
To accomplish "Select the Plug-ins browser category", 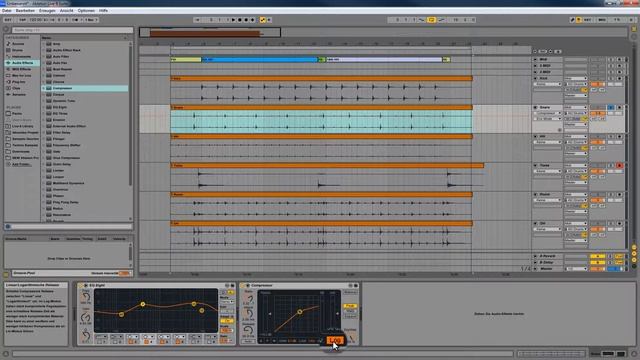I will pyautogui.click(x=18, y=82).
